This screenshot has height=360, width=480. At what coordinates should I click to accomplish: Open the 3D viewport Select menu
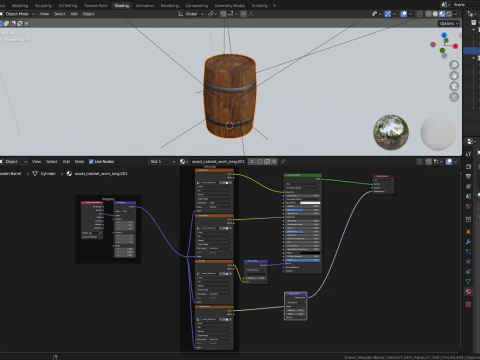(x=60, y=14)
